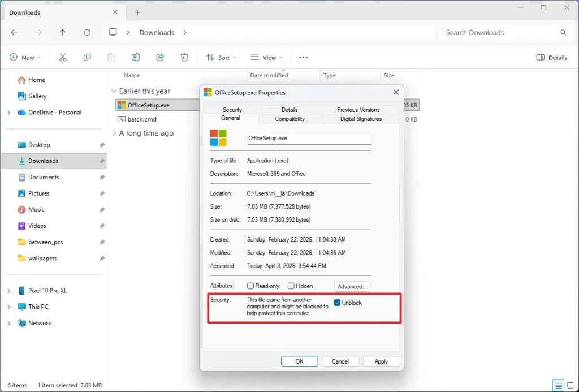Apply the property changes
Screen dimensions: 579x392
click(381, 361)
